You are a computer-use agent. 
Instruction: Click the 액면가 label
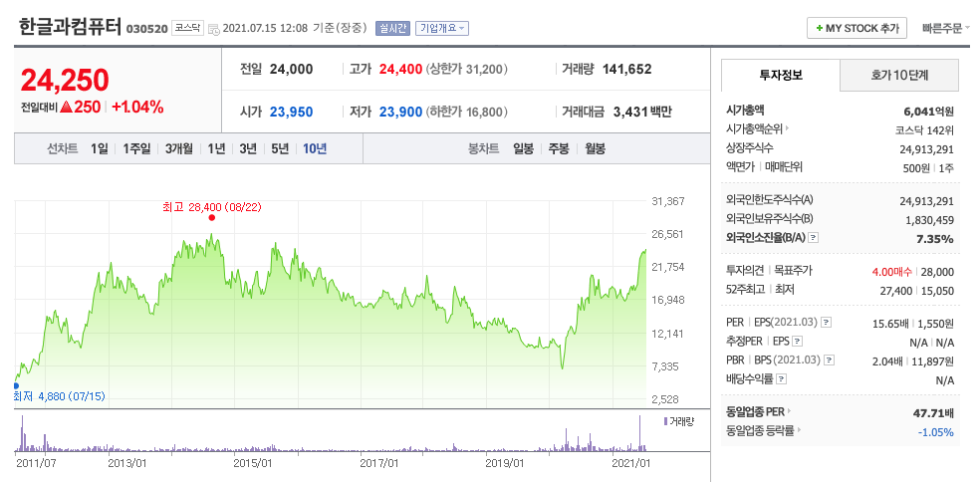pos(741,167)
